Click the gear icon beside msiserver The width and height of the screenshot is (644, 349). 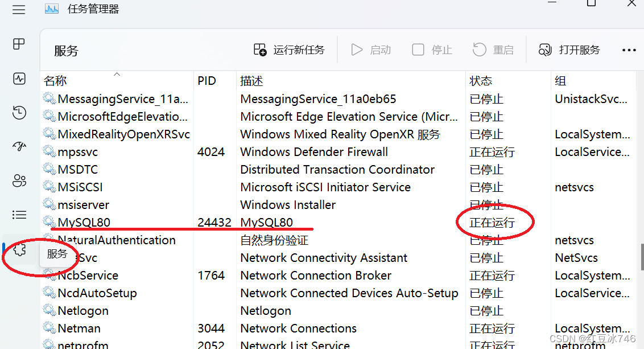pos(49,204)
